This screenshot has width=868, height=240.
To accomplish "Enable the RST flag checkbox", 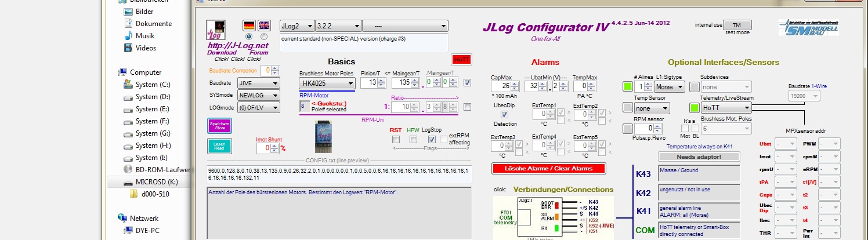I will (x=396, y=140).
